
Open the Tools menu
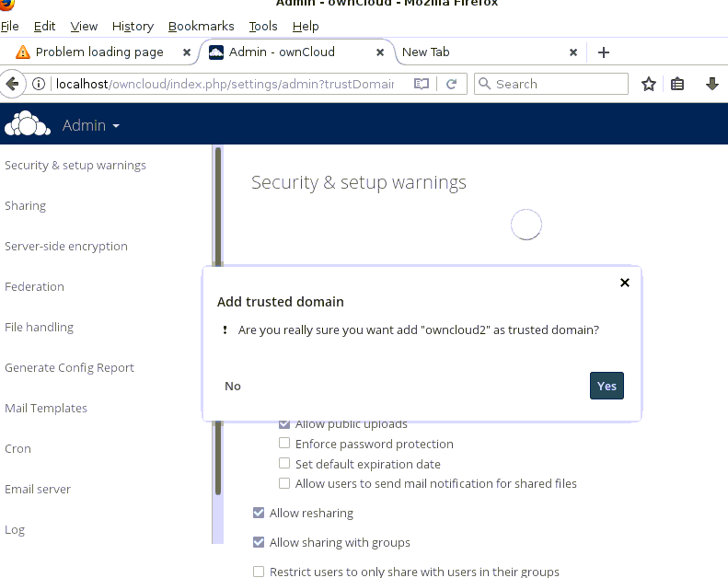pyautogui.click(x=263, y=27)
